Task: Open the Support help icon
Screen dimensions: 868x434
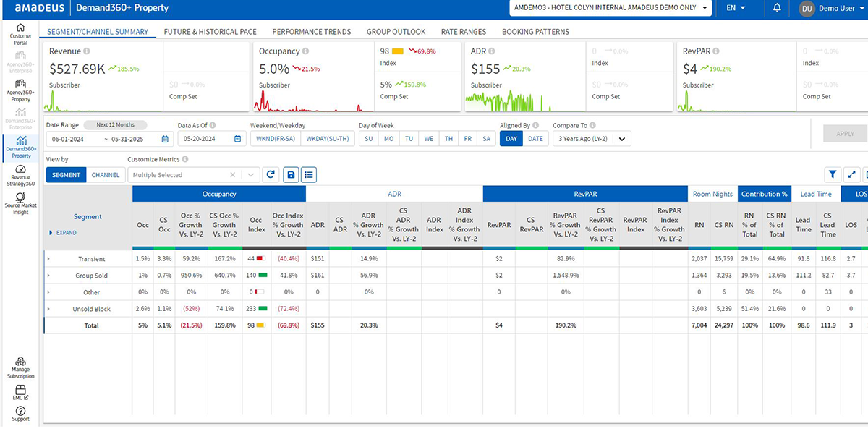Action: click(x=20, y=414)
